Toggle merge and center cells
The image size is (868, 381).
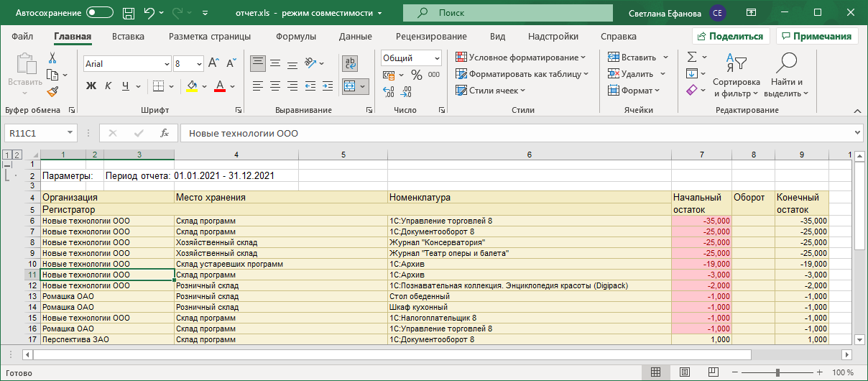point(350,86)
